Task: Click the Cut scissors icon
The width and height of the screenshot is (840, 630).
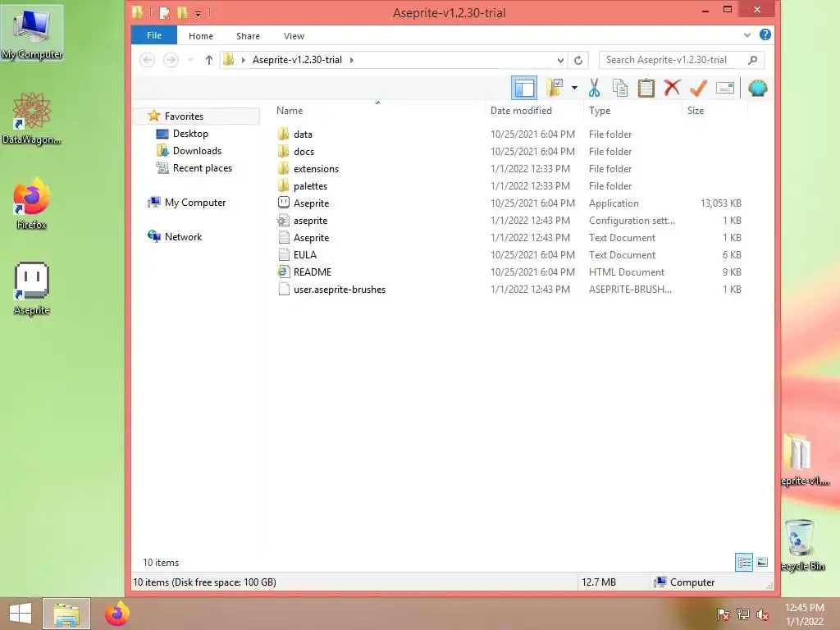Action: (x=594, y=88)
